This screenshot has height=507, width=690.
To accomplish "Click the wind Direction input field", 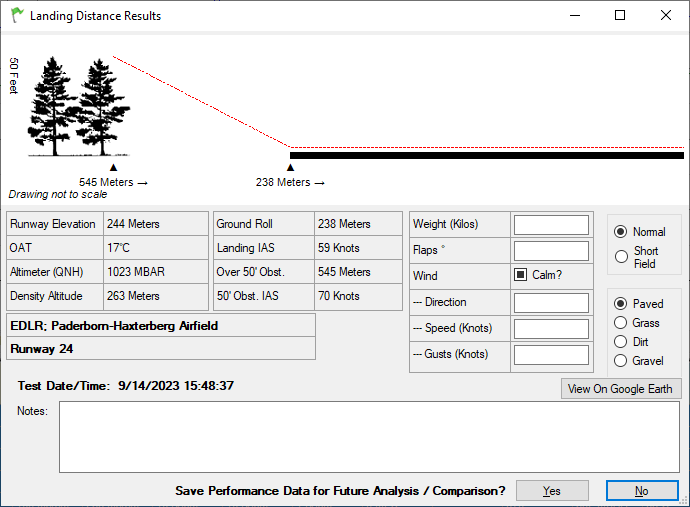I will coord(551,303).
